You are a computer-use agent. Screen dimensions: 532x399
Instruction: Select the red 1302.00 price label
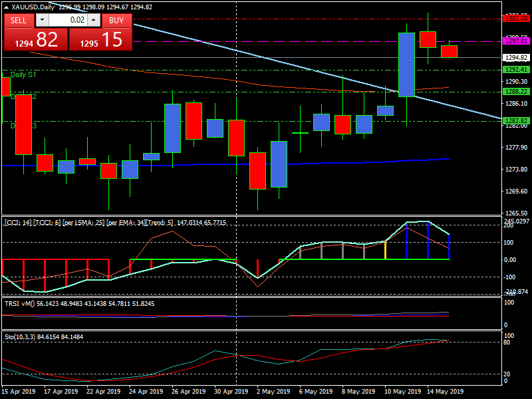(516, 18)
